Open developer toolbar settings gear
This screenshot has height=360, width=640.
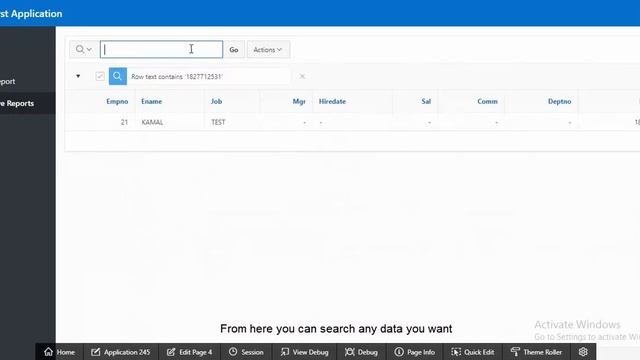click(x=583, y=352)
